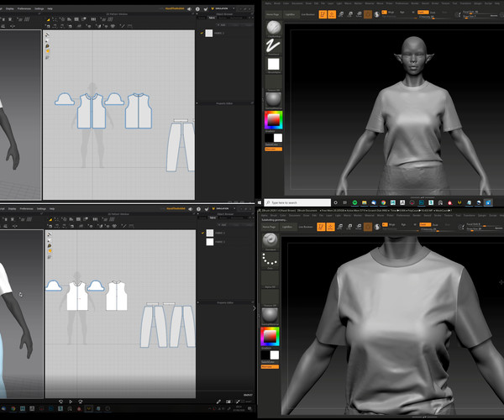This screenshot has width=504, height=420.
Task: Open Settings menu in bottom Marvelous Designer window
Action: [x=41, y=209]
